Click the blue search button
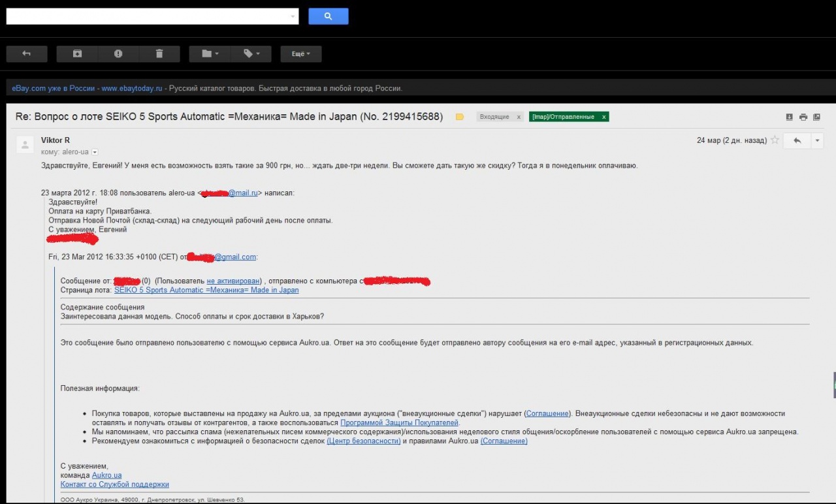 pos(328,16)
